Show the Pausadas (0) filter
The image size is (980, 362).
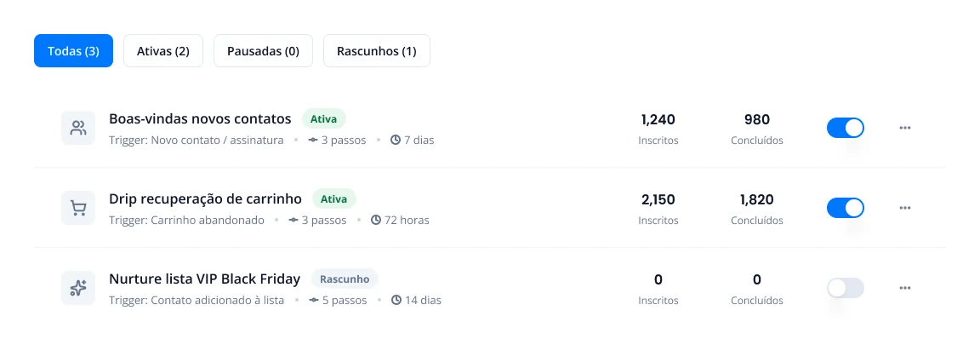coord(263,51)
